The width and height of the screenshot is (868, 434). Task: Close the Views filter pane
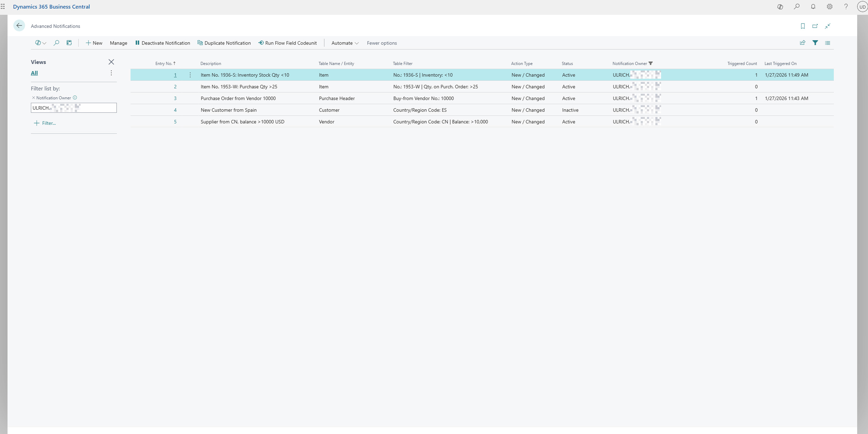point(111,62)
